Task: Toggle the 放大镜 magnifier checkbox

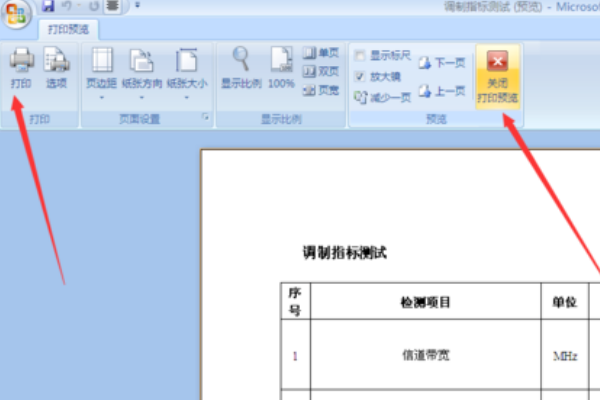Action: (x=360, y=77)
